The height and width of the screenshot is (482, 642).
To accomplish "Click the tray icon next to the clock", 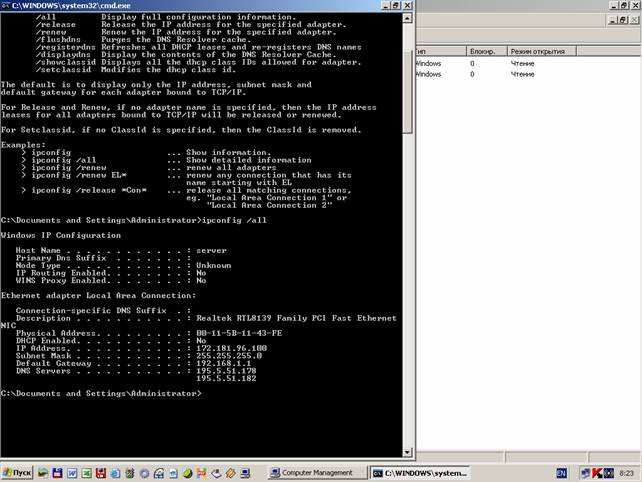I will click(609, 473).
